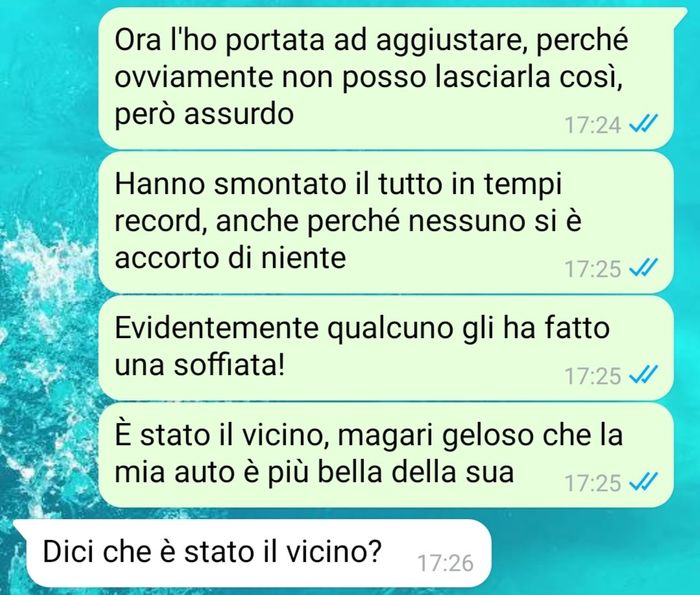
Task: Tap the 17:26 timestamp on received message
Action: 445,563
